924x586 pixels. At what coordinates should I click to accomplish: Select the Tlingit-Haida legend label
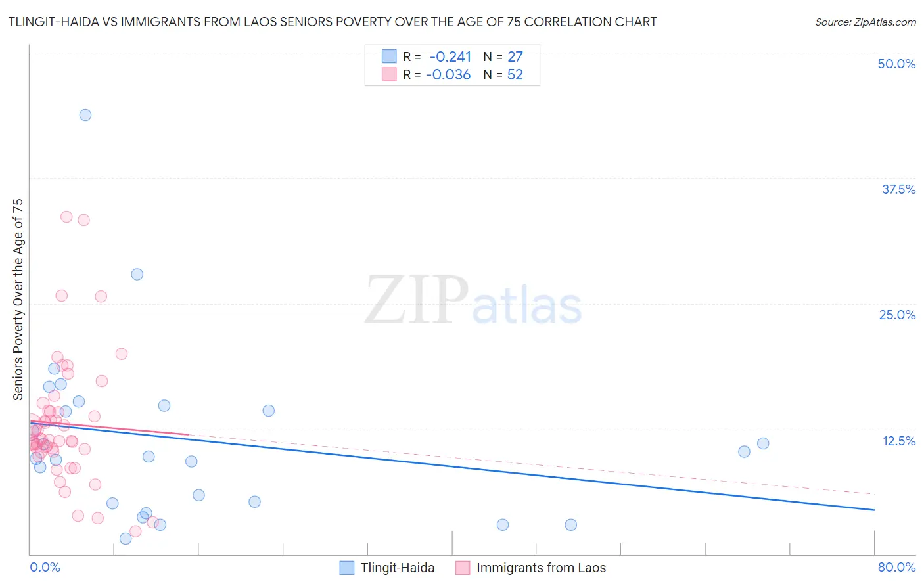398,568
